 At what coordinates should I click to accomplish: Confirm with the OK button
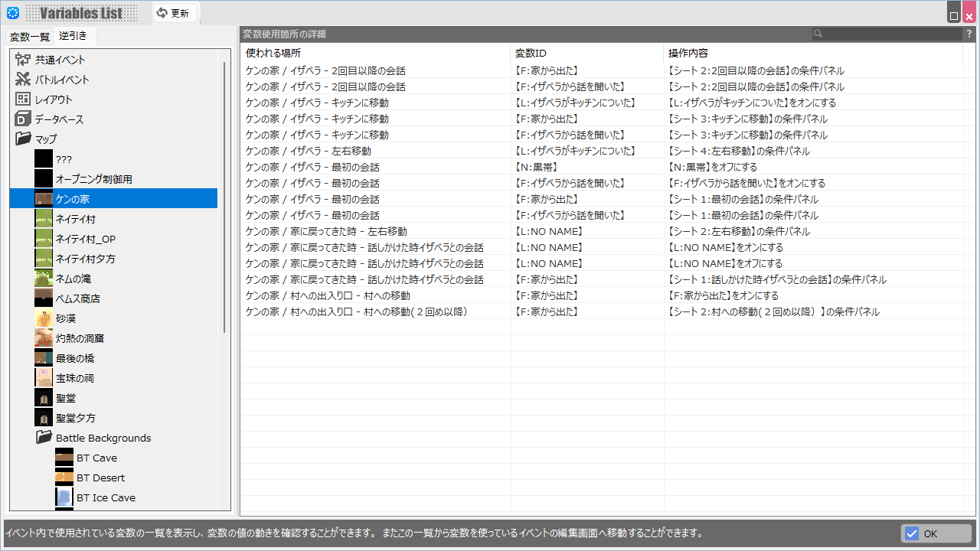(x=936, y=533)
